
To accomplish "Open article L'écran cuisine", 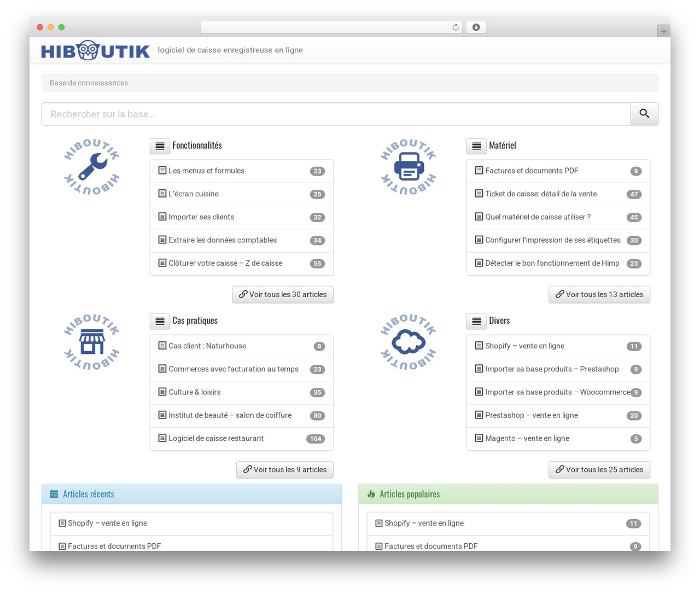I will [242, 194].
